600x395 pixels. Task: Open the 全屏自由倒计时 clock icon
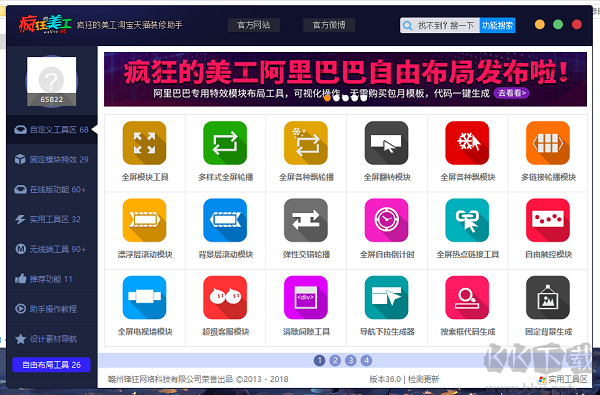386,220
